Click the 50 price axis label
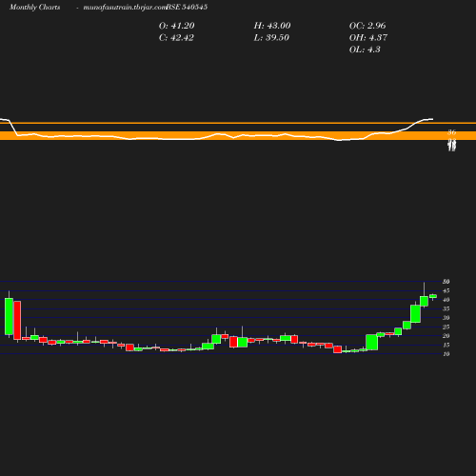This screenshot has height=476, width=476. (x=446, y=282)
